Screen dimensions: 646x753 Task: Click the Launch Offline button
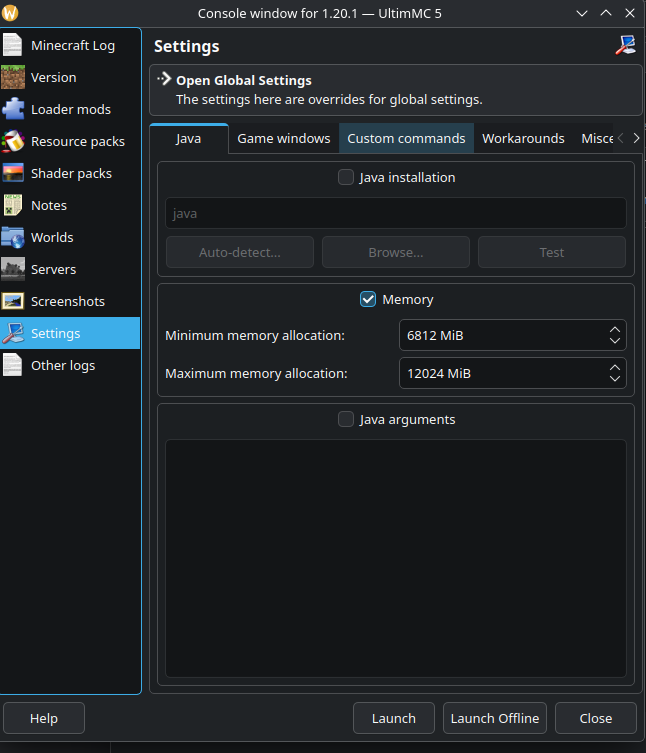coord(495,718)
